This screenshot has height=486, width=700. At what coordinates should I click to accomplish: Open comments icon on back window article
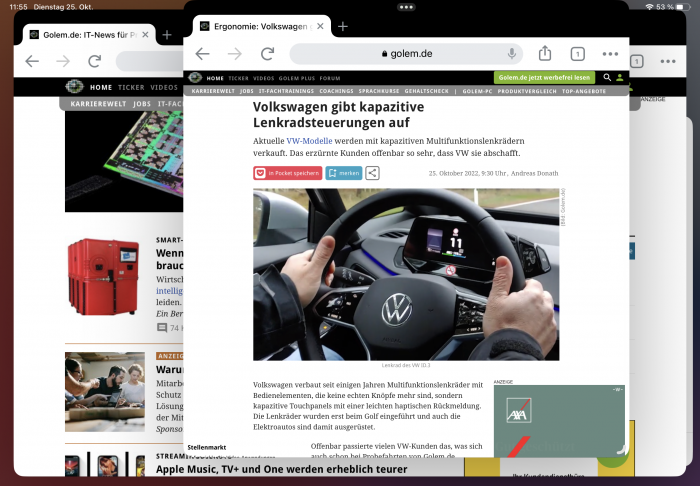pyautogui.click(x=162, y=328)
